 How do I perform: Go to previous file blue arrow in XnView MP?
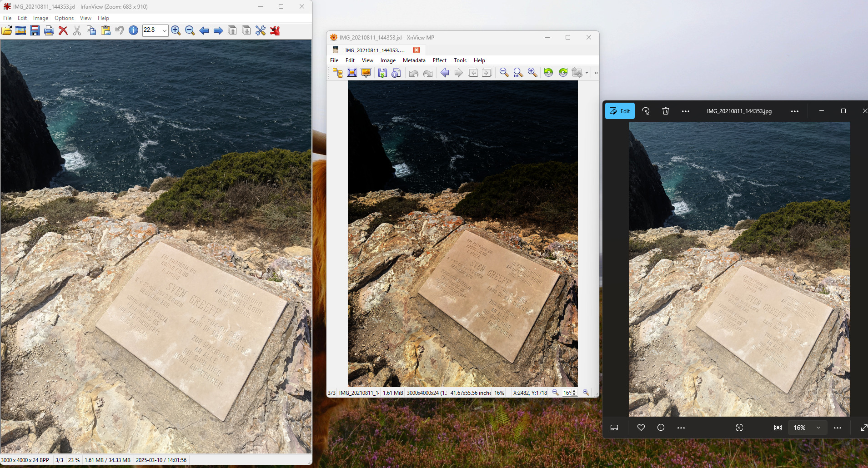pyautogui.click(x=445, y=73)
